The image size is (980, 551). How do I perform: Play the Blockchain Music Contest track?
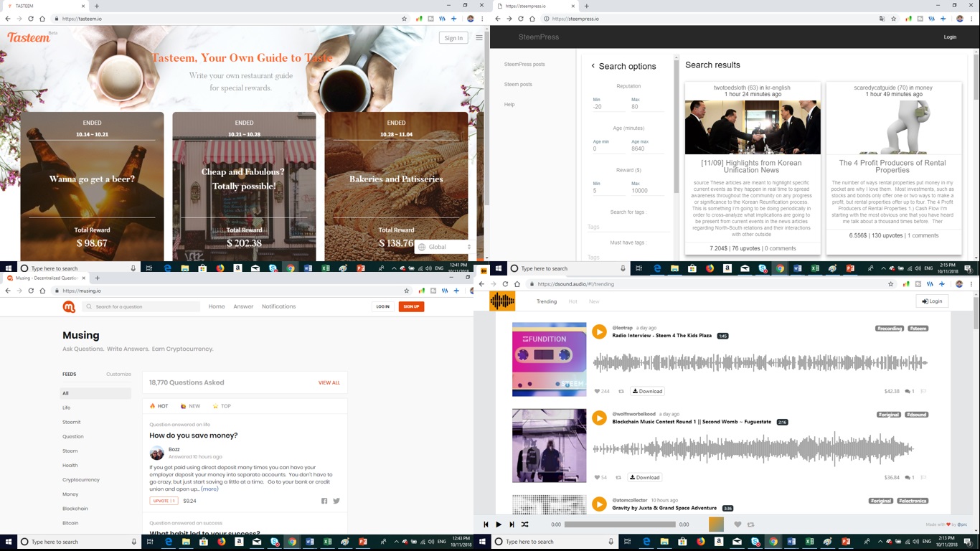[x=599, y=418]
